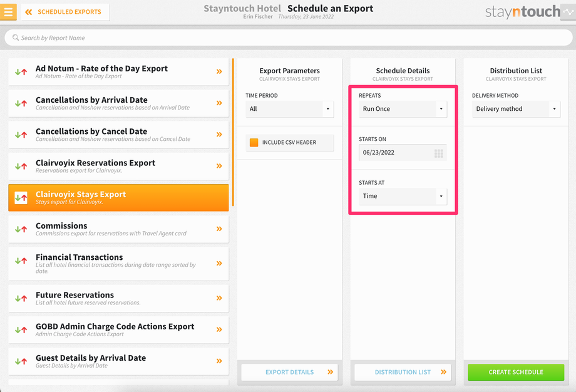Open chevron for Cancellations by Cancel Date
The height and width of the screenshot is (392, 576).
[219, 135]
